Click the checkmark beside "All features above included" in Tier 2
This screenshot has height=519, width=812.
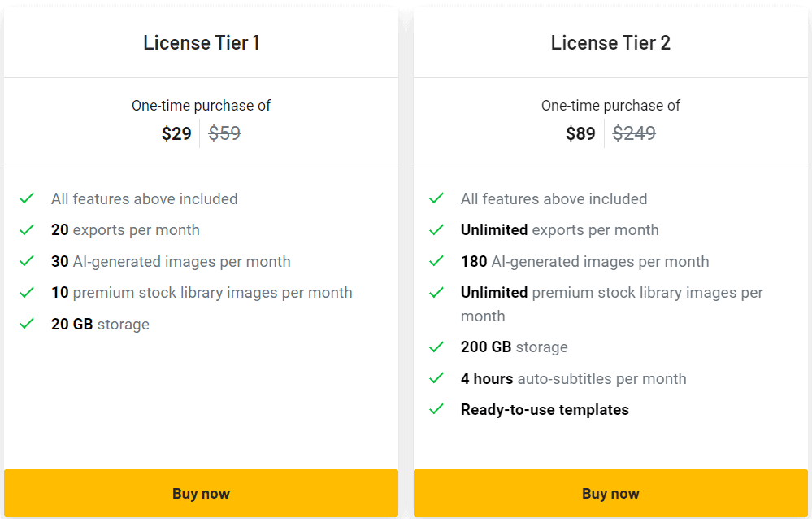coord(436,198)
